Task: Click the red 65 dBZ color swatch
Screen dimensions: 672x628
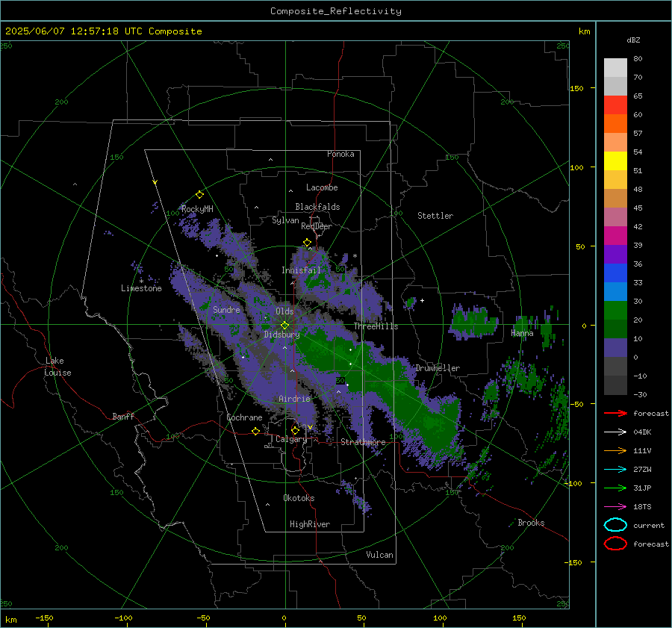Action: 615,105
